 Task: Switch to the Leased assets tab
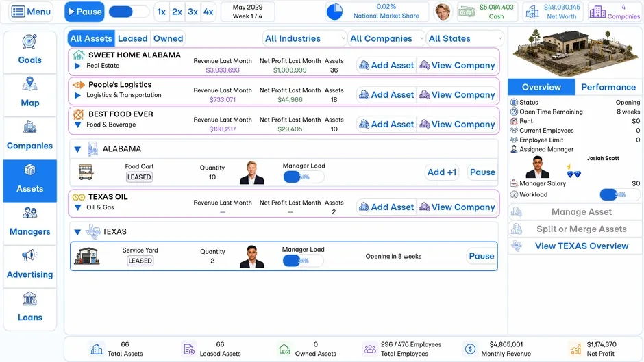click(133, 38)
